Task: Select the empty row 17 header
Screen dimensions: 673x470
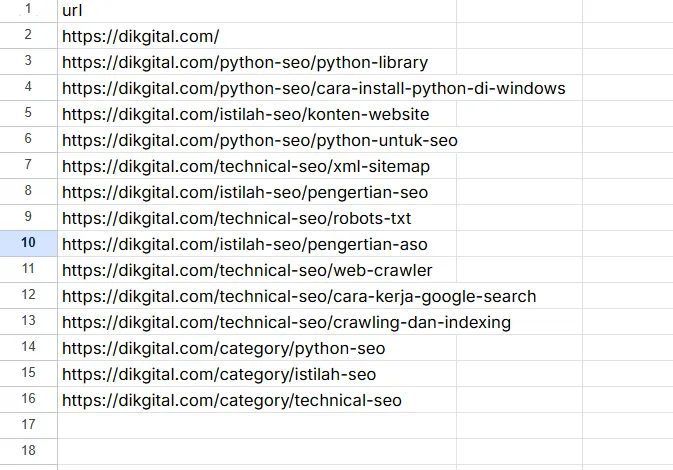Action: pyautogui.click(x=28, y=426)
